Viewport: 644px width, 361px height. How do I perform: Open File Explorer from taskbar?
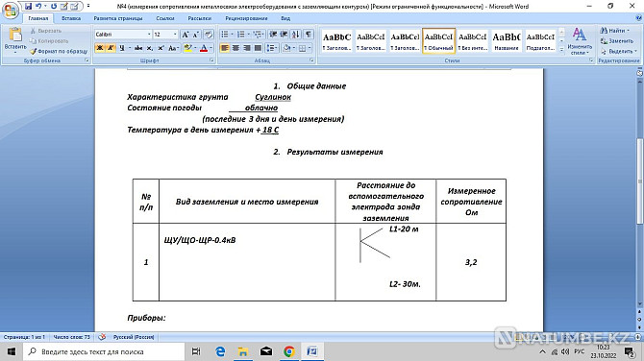point(243,351)
